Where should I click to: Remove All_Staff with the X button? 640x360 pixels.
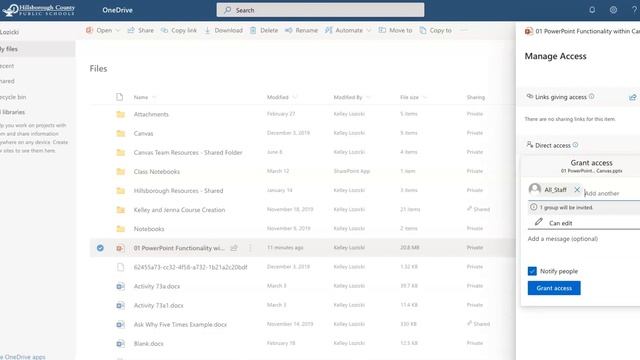(x=577, y=189)
